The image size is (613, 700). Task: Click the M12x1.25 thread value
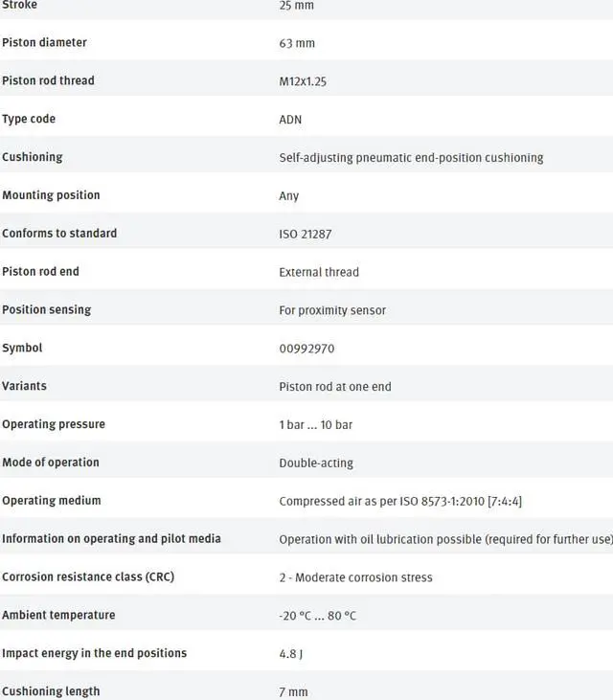pos(303,81)
